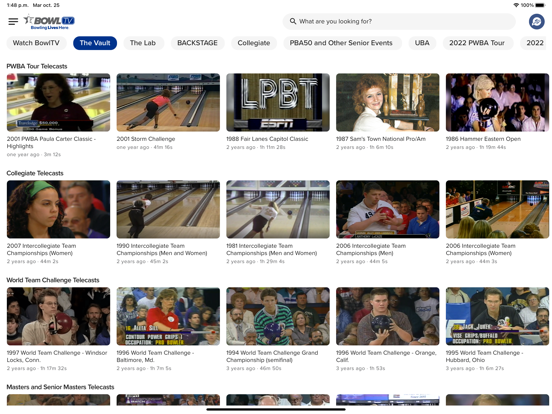The image size is (552, 414).
Task: Select The Vault tab
Action: click(95, 43)
